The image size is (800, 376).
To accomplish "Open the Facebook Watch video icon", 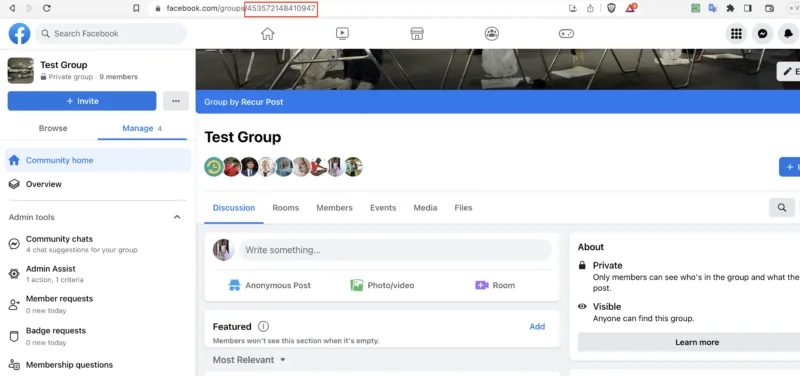I will pos(342,34).
